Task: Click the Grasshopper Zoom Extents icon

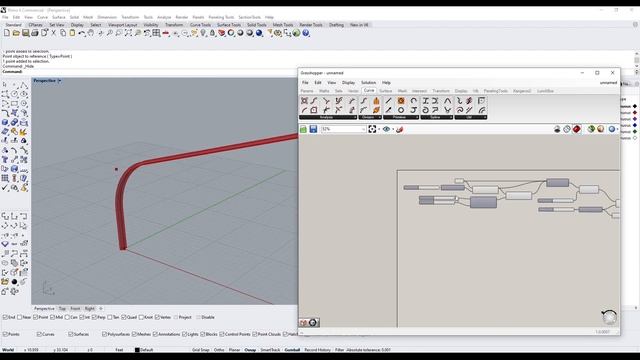Action: 372,129
